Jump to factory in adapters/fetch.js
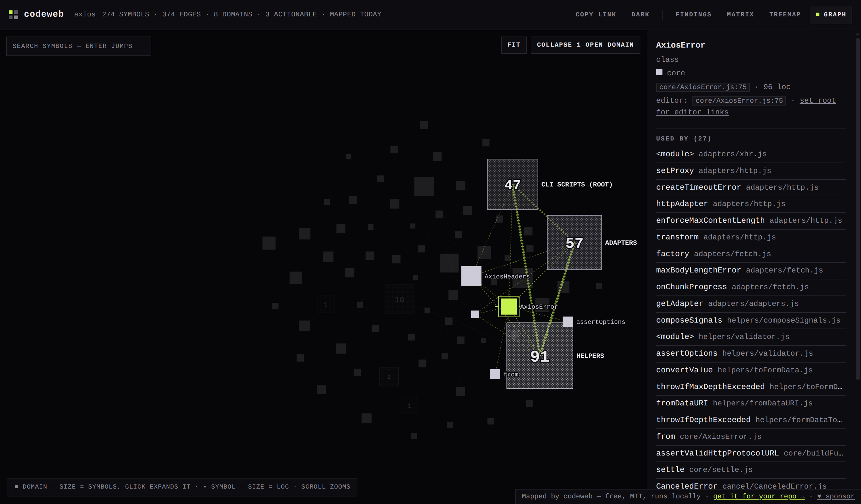 point(751,254)
